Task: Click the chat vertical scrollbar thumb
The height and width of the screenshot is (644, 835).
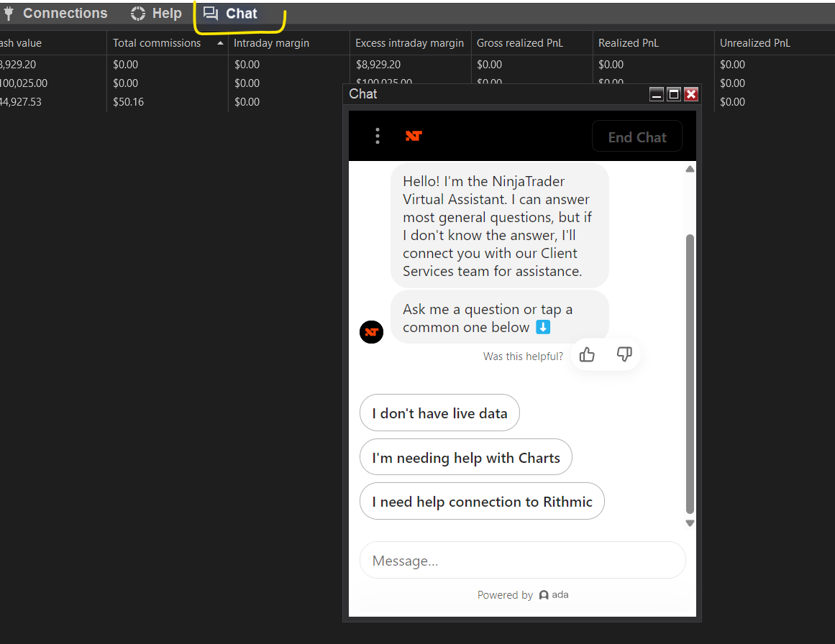Action: [690, 374]
